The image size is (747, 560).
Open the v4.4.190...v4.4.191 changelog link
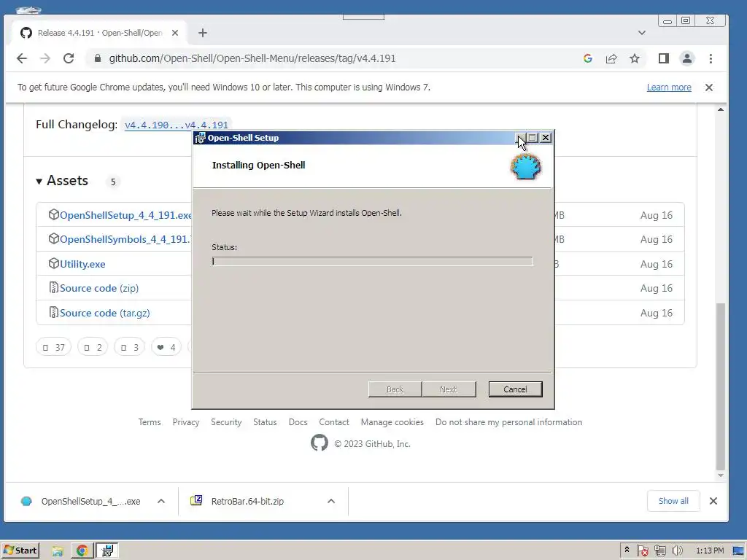coord(177,125)
